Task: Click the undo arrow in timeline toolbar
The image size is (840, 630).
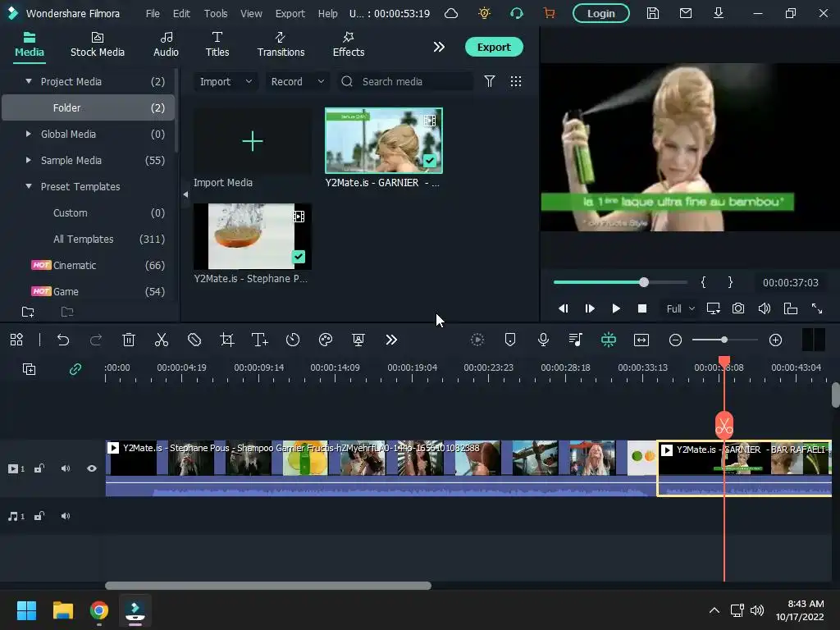Action: [63, 340]
